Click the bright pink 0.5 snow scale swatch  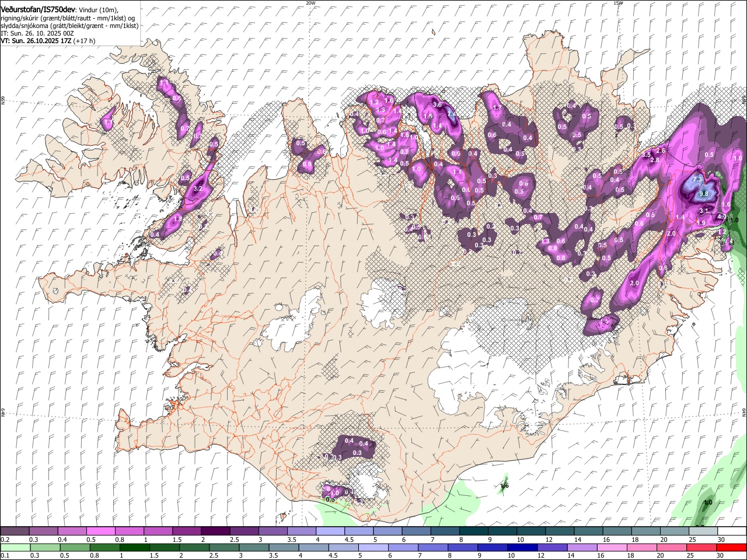pyautogui.click(x=100, y=531)
